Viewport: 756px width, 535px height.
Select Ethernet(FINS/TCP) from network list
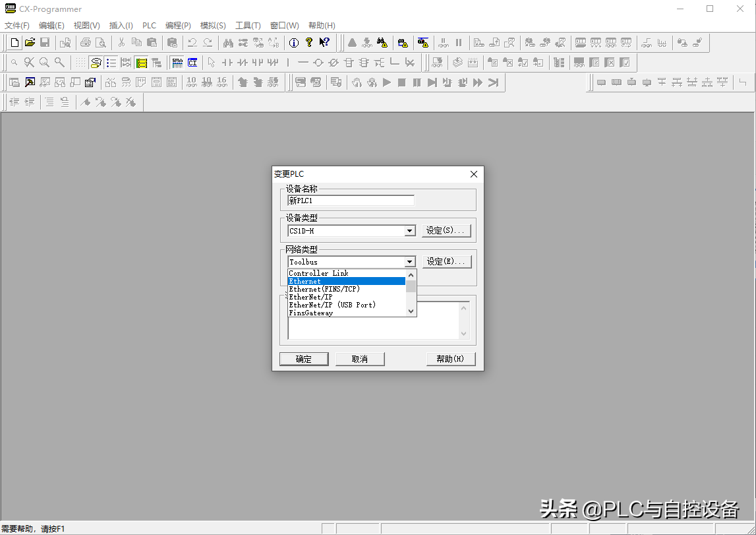point(324,289)
